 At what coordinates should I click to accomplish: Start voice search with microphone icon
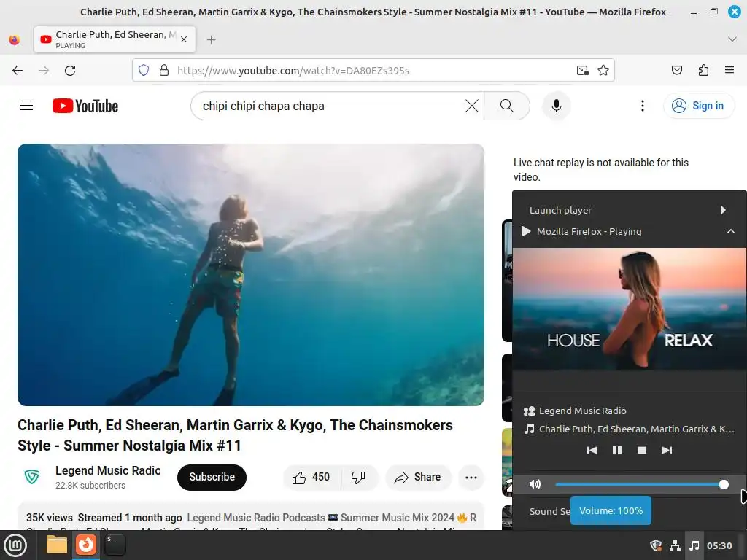pyautogui.click(x=556, y=106)
